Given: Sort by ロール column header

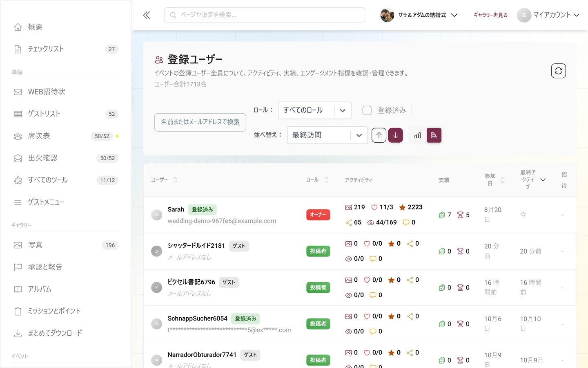Looking at the screenshot, I should pyautogui.click(x=317, y=180).
